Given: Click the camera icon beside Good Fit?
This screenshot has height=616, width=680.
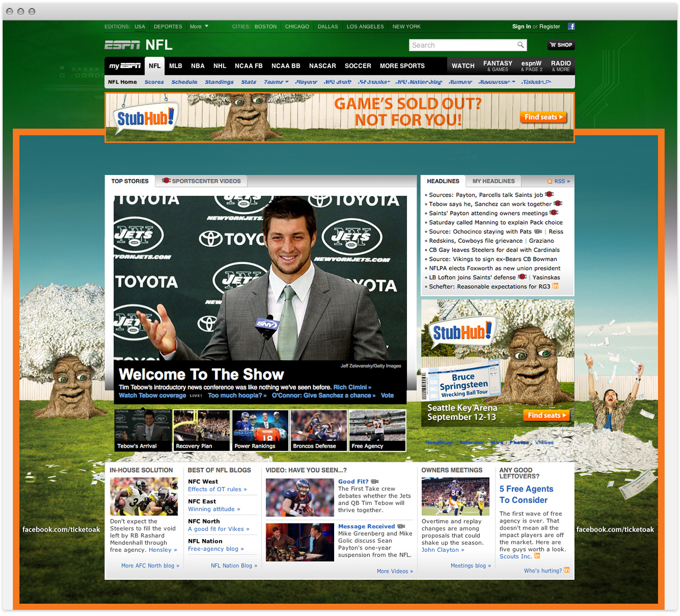Looking at the screenshot, I should (x=375, y=482).
